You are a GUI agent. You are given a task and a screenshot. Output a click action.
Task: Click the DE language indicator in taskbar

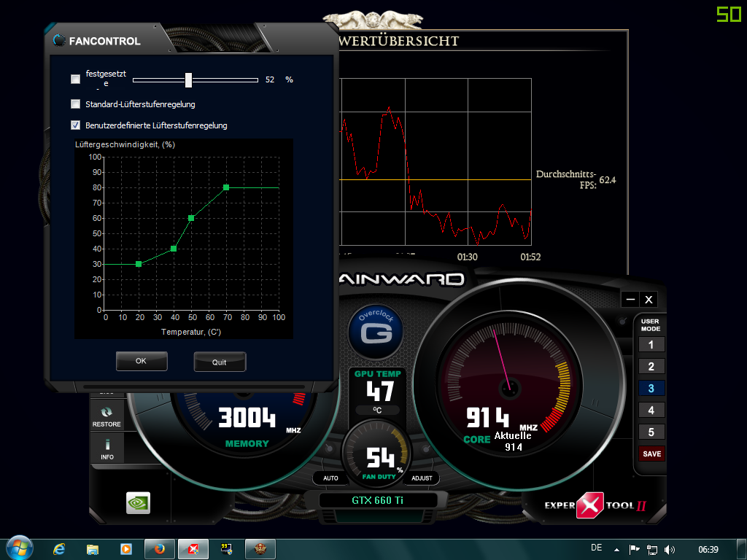click(597, 548)
